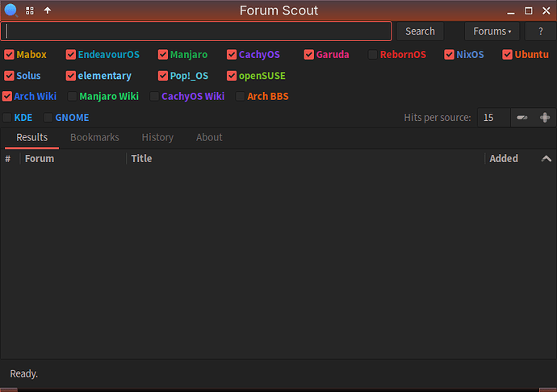Image resolution: width=557 pixels, height=392 pixels.
Task: Uncheck the Ubuntu forum checkbox
Action: [x=507, y=55]
